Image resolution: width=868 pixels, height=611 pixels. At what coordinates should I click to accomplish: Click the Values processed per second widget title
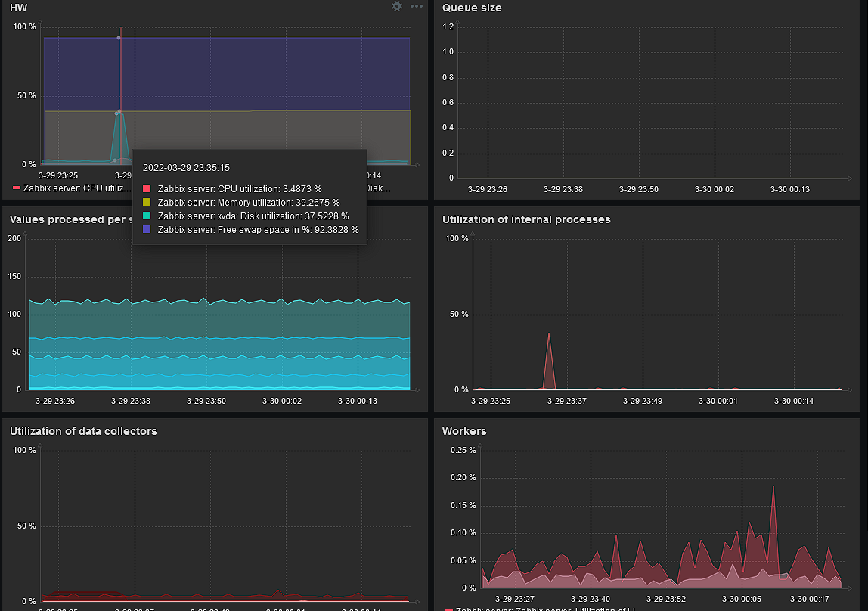pos(71,219)
